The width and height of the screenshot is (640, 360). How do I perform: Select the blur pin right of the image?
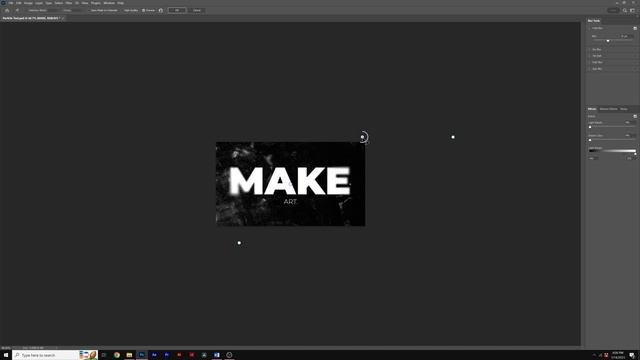(453, 137)
